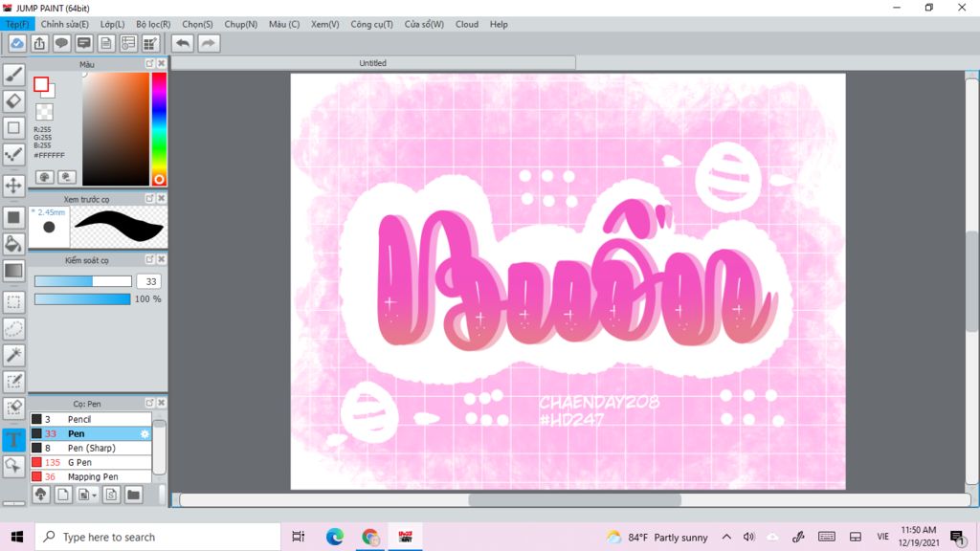Viewport: 980px width, 551px height.
Task: Activate the Text tool
Action: point(13,439)
